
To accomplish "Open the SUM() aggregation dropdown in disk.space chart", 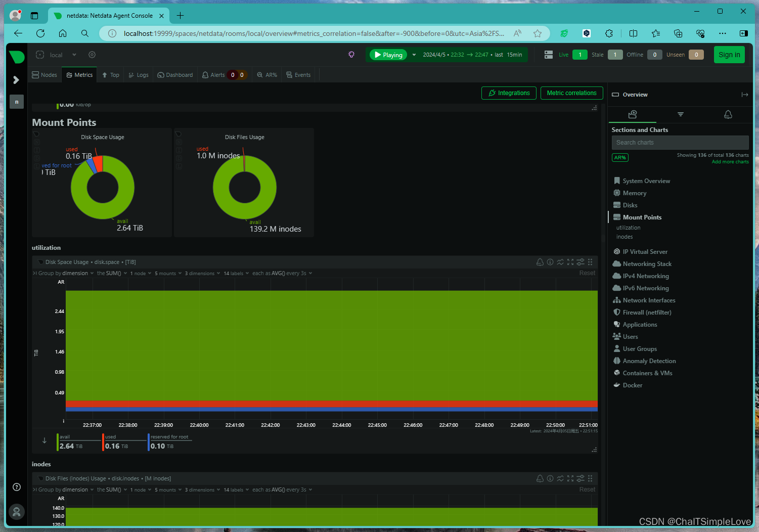I will pyautogui.click(x=112, y=273).
